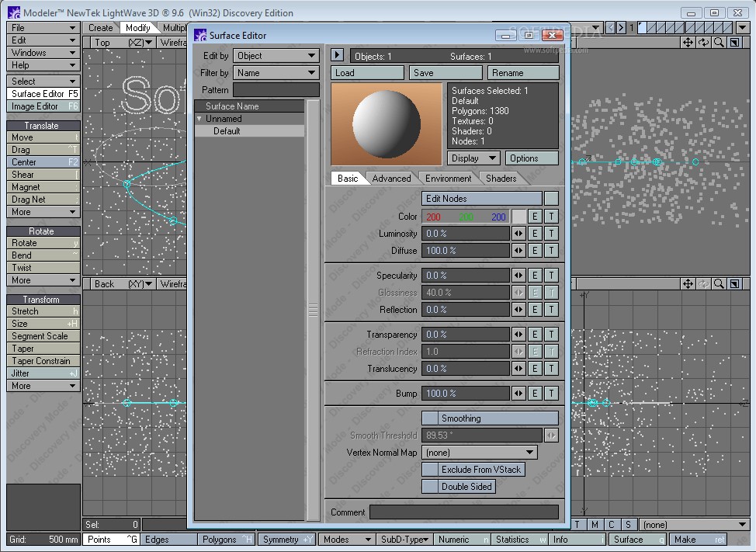Image resolution: width=756 pixels, height=552 pixels.
Task: Switch to the Shaders tab
Action: coord(501,178)
